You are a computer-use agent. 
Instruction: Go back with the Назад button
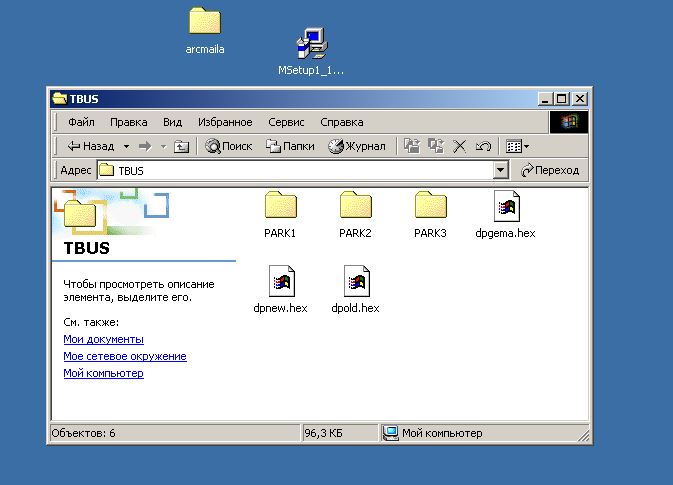pyautogui.click(x=91, y=146)
